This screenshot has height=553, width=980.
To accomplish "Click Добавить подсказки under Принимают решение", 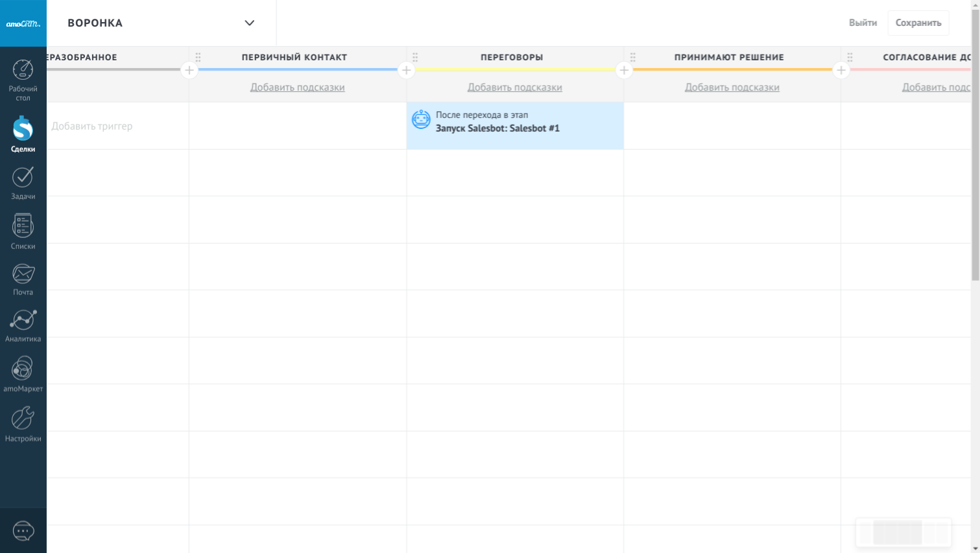I will coord(732,88).
